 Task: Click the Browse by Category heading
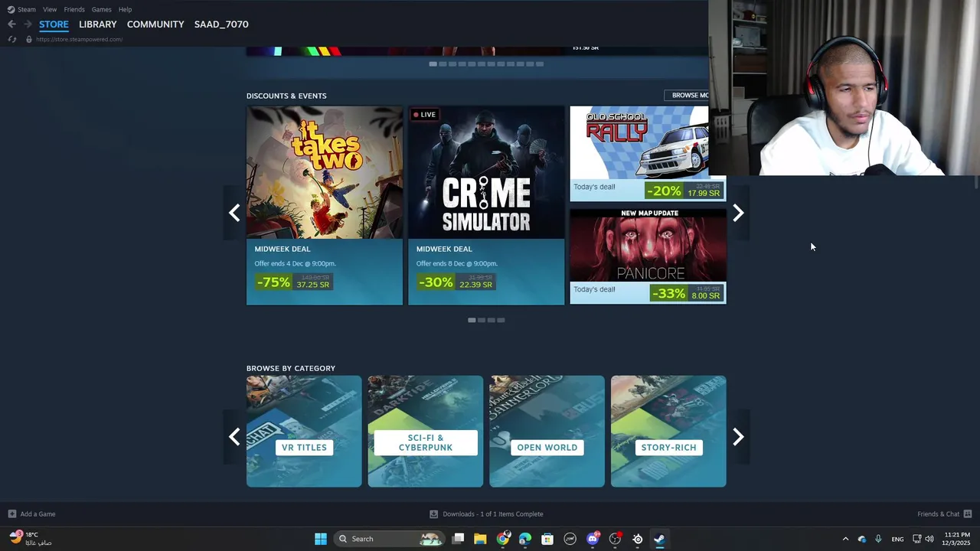click(291, 368)
